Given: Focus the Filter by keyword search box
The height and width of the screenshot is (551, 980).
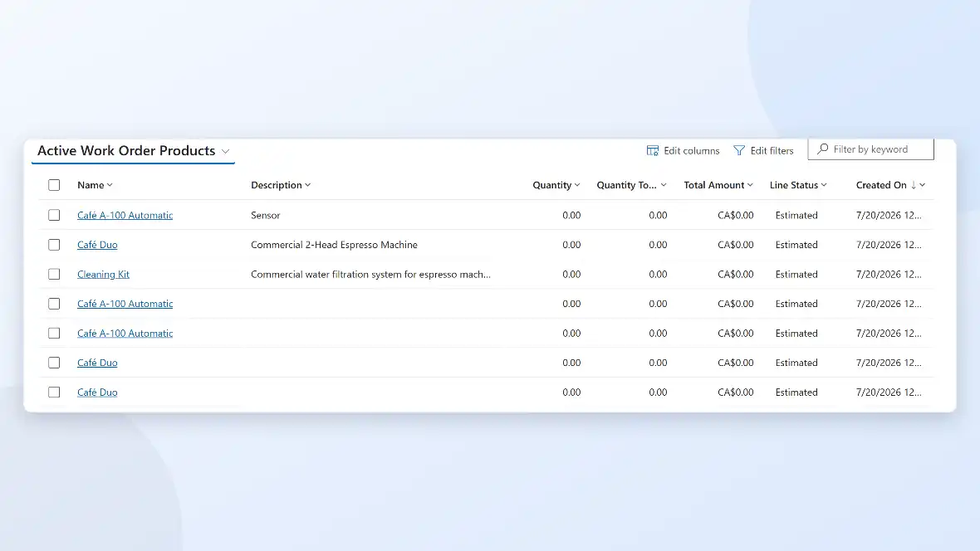Looking at the screenshot, I should pyautogui.click(x=870, y=149).
